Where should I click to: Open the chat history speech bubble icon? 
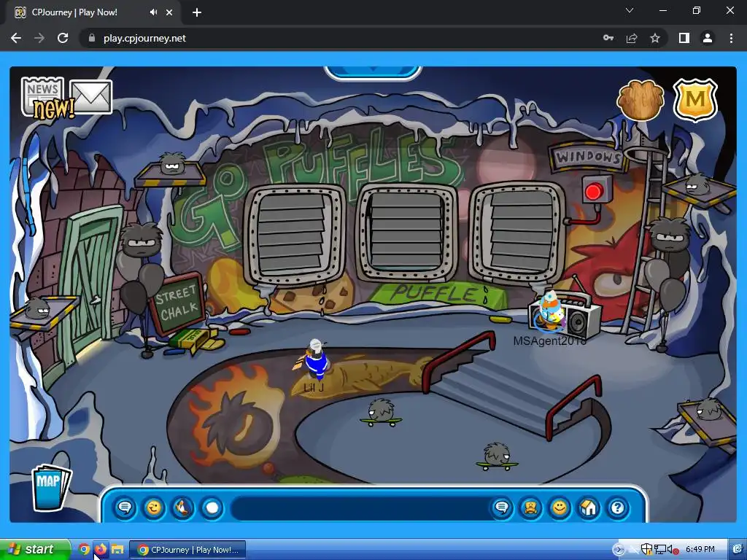click(125, 507)
